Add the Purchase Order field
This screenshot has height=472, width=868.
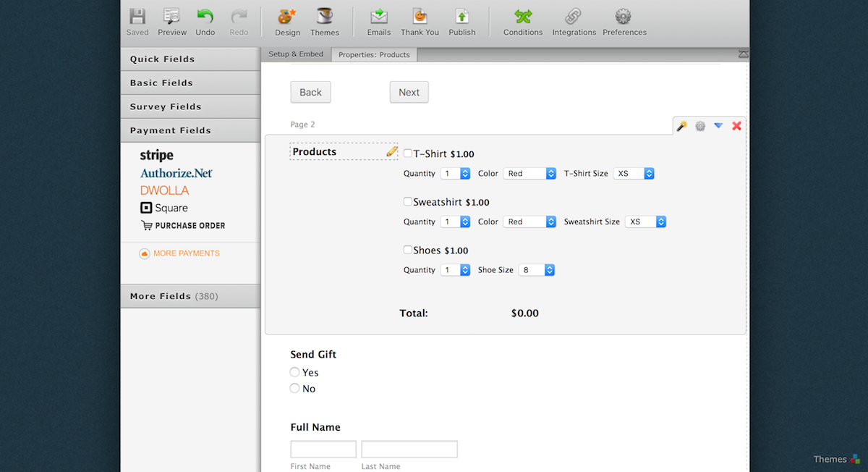pos(183,225)
